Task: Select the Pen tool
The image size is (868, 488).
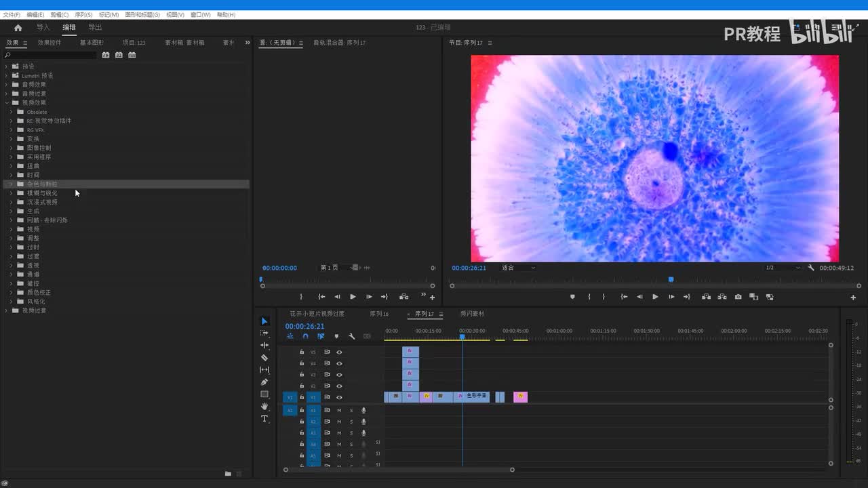Action: pyautogui.click(x=264, y=382)
